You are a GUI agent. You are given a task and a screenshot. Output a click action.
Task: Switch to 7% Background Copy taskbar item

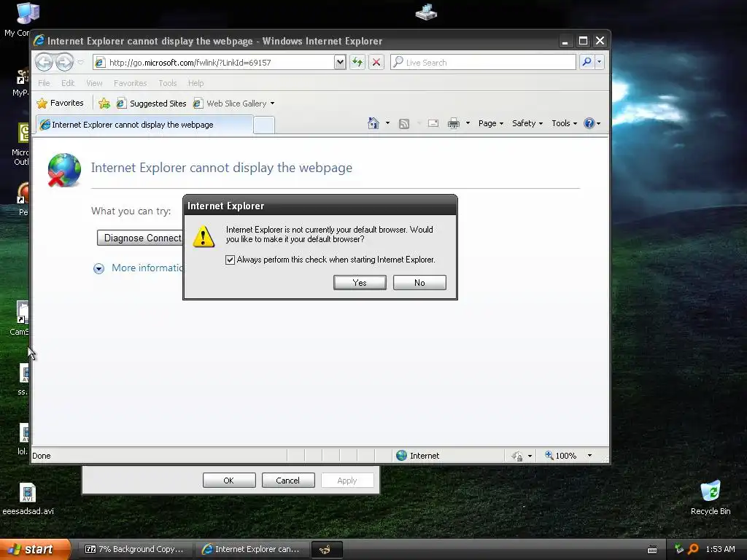[135, 549]
